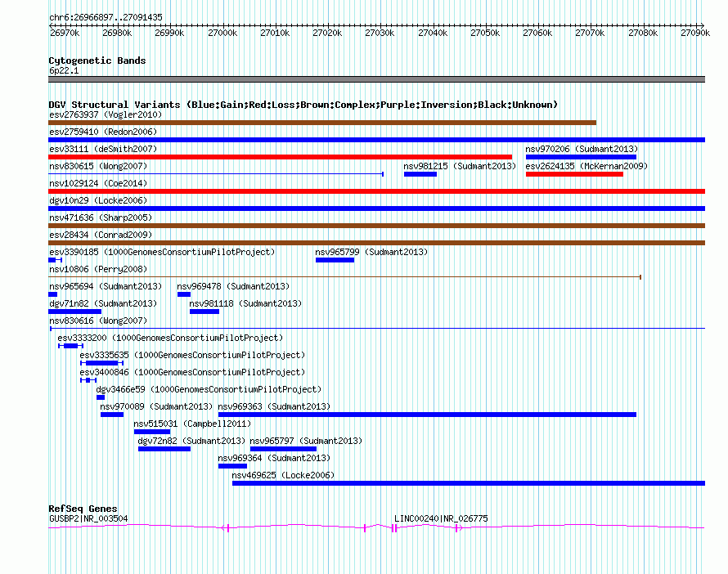The height and width of the screenshot is (574, 728).
Task: Click the blue nsv969364 bar
Action: point(232,466)
